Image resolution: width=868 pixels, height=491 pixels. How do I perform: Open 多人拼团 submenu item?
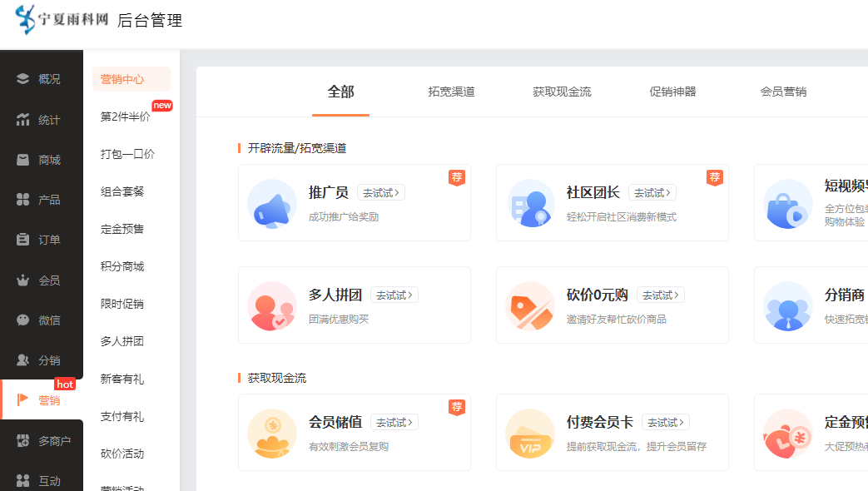pos(122,341)
